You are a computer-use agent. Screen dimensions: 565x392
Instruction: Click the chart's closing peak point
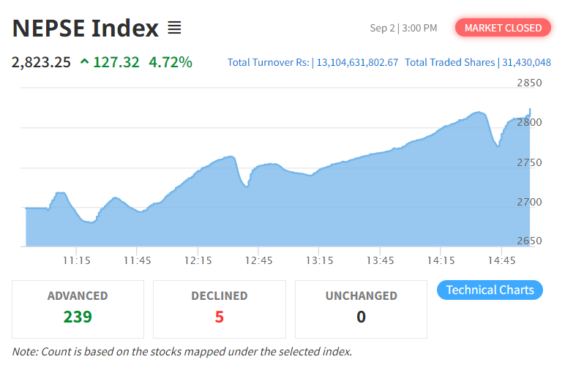530,109
